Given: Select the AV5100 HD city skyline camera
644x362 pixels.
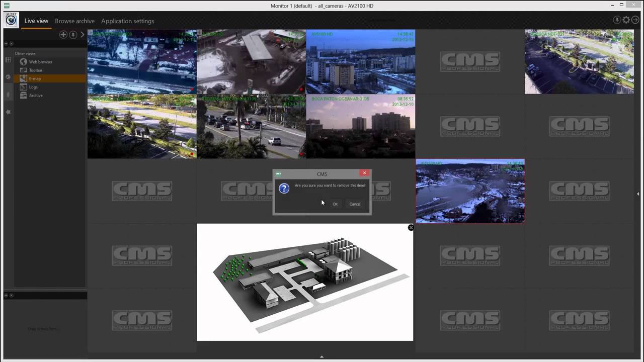Looking at the screenshot, I should pyautogui.click(x=361, y=61).
